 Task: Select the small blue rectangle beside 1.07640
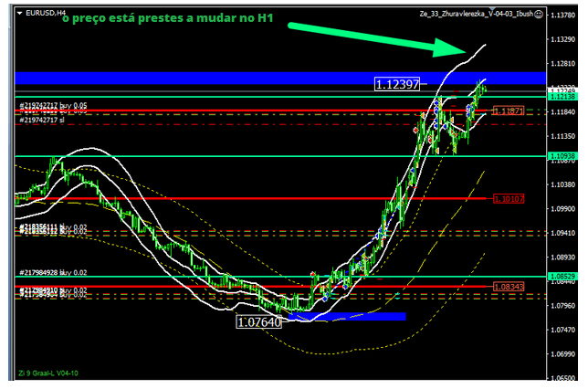(x=347, y=317)
